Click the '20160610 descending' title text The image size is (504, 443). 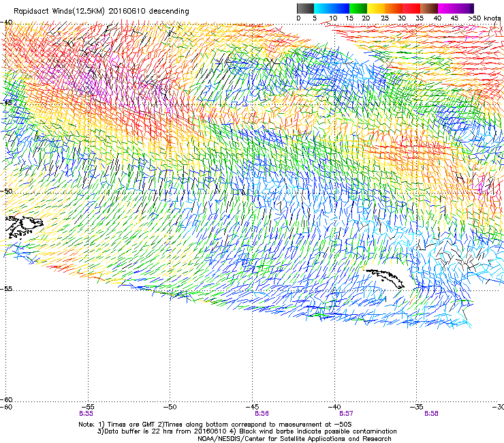[149, 12]
